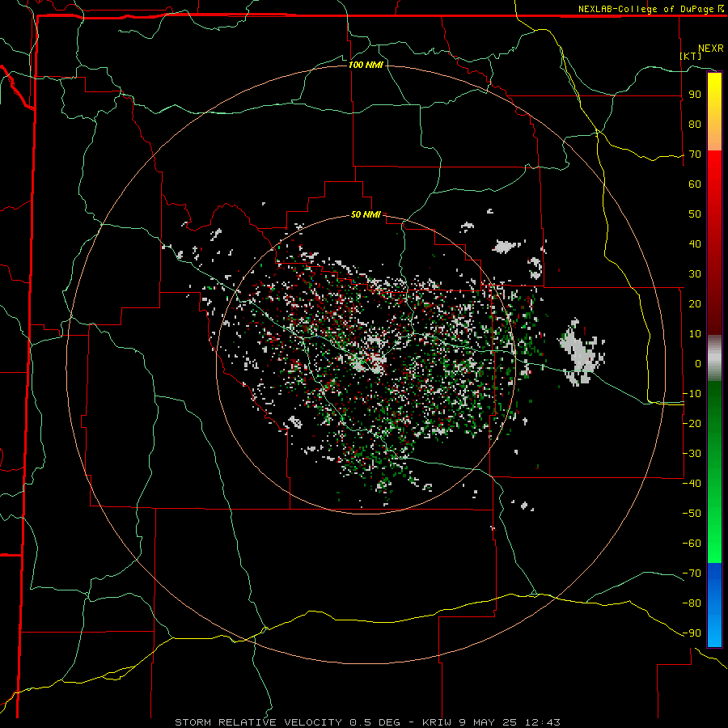The width and height of the screenshot is (728, 728).
Task: Click the -90 value on the velocity scale
Action: [692, 633]
